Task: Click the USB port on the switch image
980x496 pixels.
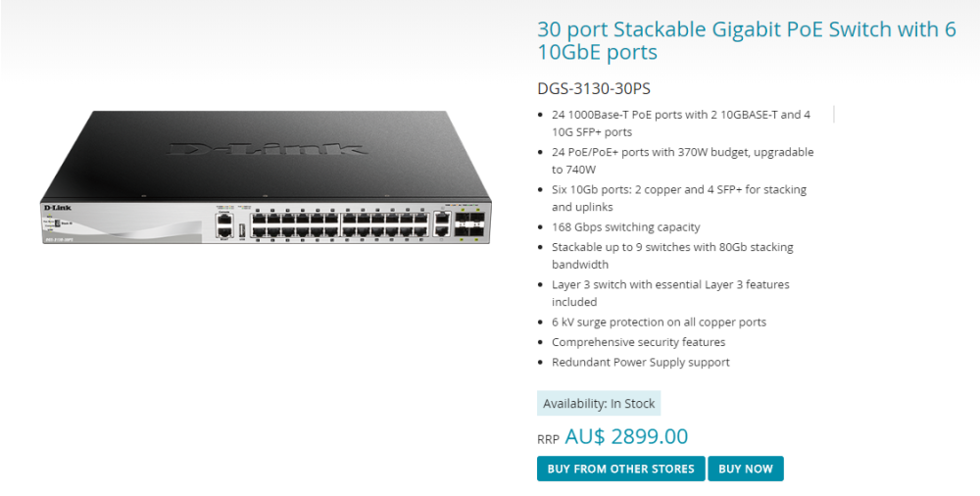Action: click(x=242, y=230)
